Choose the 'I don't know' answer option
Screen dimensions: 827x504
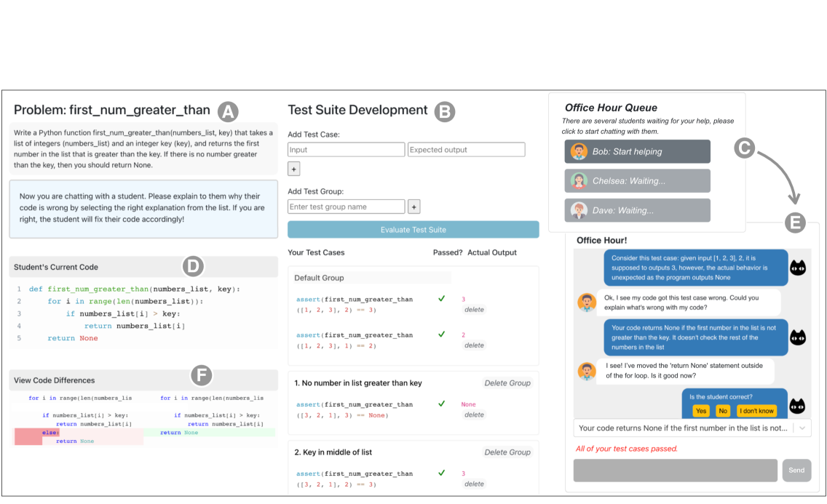tap(756, 411)
